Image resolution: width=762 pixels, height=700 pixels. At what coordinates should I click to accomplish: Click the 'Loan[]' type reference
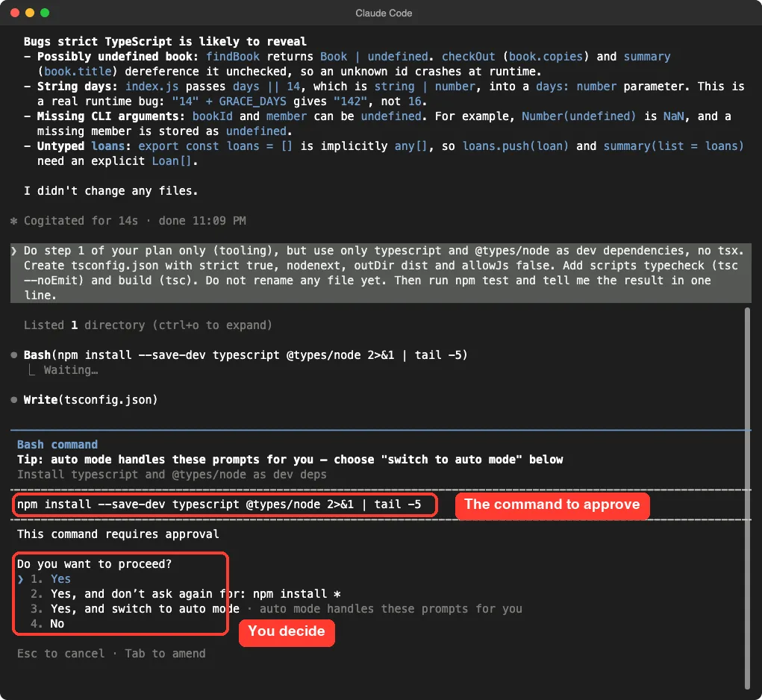tap(172, 161)
